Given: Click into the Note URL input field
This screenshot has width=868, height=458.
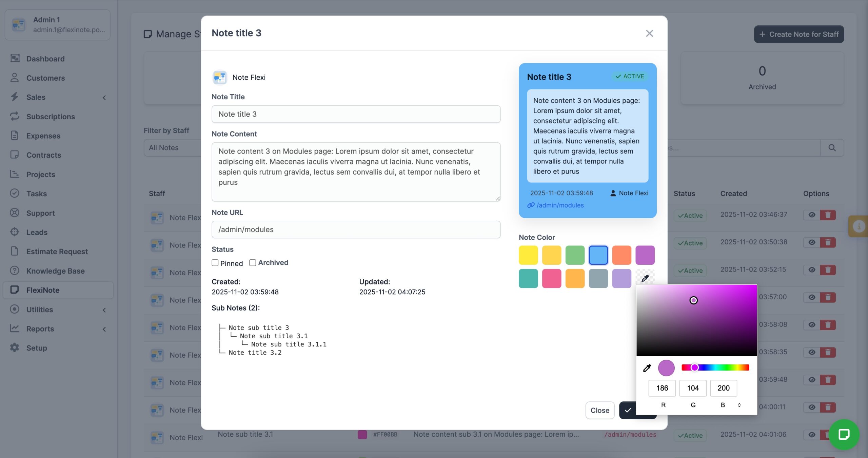Looking at the screenshot, I should tap(356, 230).
